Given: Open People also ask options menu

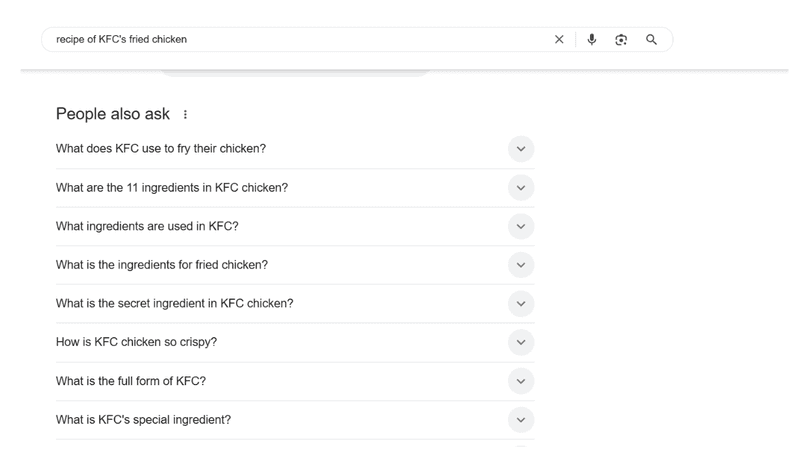Looking at the screenshot, I should (186, 115).
